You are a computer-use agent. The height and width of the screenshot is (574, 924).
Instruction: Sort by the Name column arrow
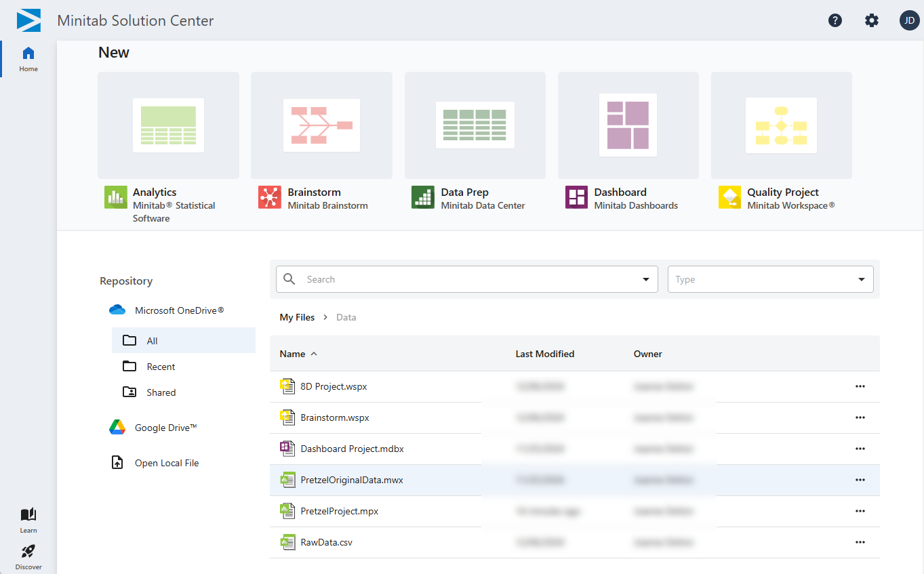coord(314,354)
